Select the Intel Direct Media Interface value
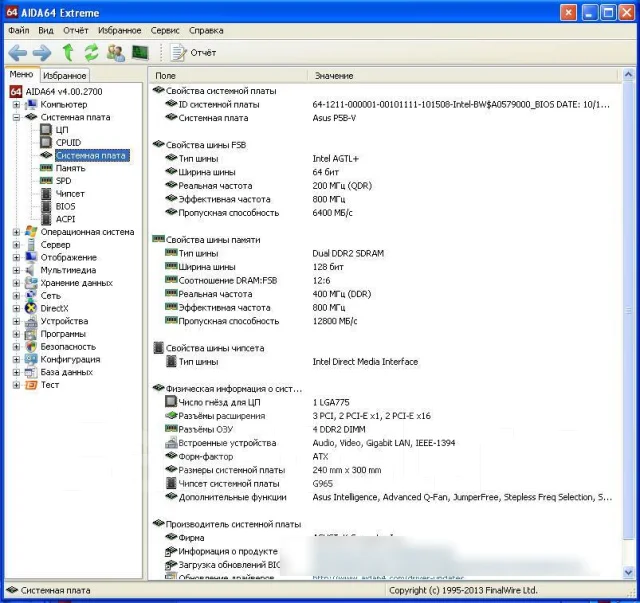 365,362
